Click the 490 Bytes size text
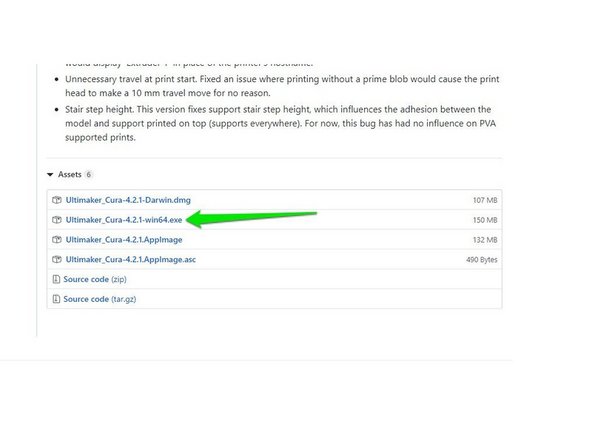592x444 pixels. [482, 260]
